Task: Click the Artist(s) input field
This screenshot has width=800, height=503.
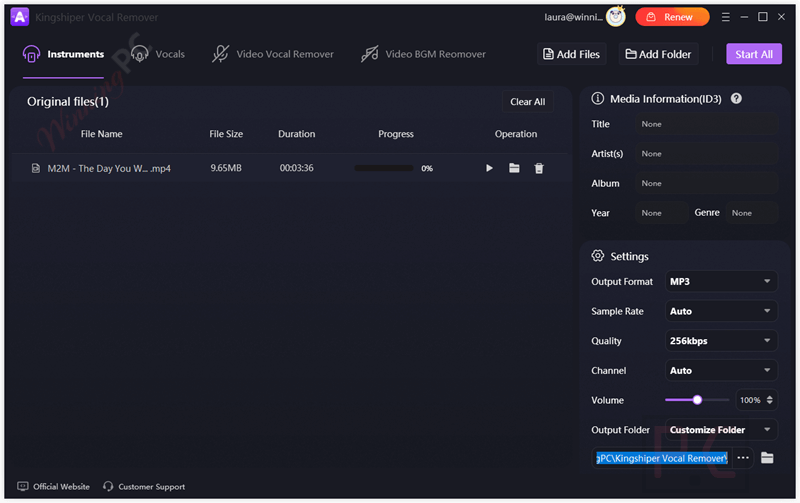Action: [x=707, y=154]
